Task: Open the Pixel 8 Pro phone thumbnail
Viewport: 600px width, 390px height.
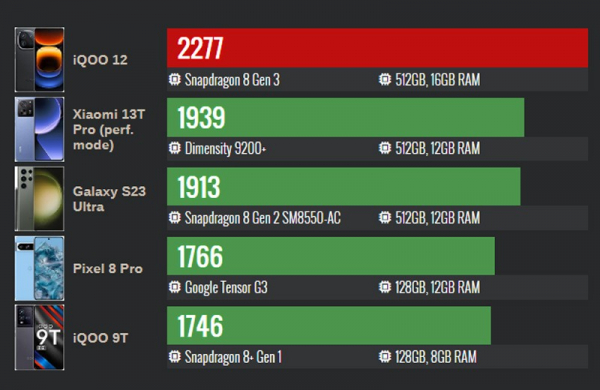Action: click(x=39, y=268)
